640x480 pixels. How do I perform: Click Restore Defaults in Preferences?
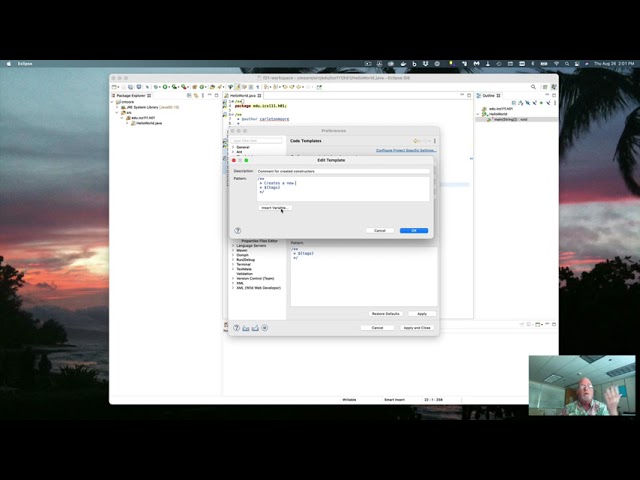click(385, 314)
